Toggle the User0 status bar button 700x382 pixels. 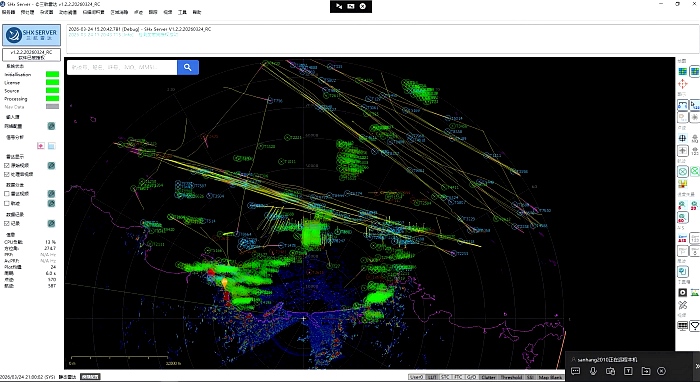click(416, 377)
